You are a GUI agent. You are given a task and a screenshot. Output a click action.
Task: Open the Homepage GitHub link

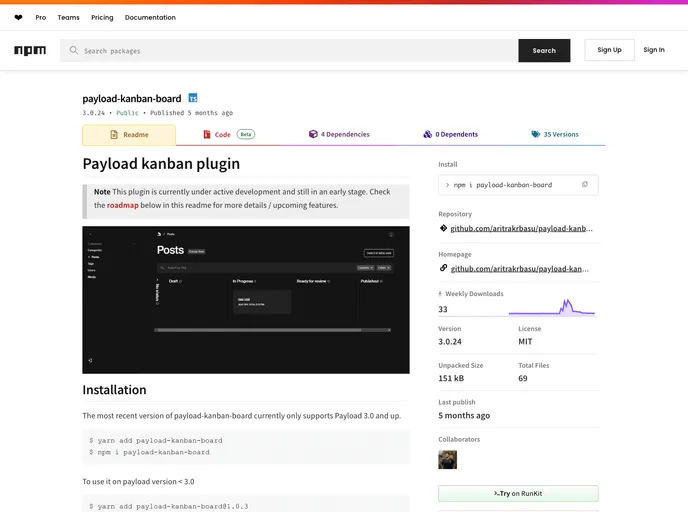pos(520,269)
